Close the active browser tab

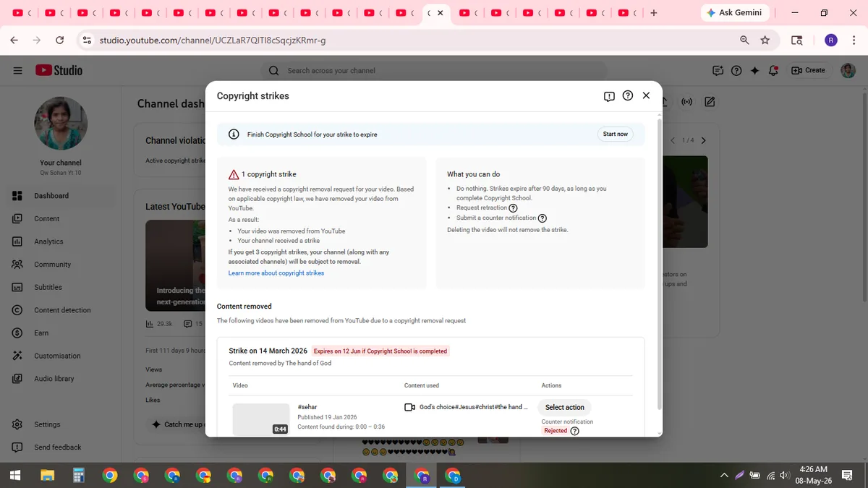pos(441,13)
